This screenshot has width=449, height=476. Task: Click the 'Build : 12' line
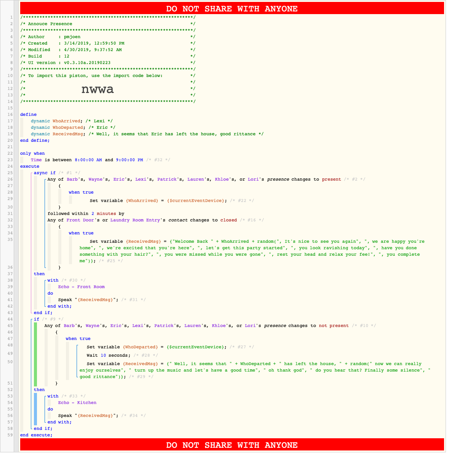point(108,56)
